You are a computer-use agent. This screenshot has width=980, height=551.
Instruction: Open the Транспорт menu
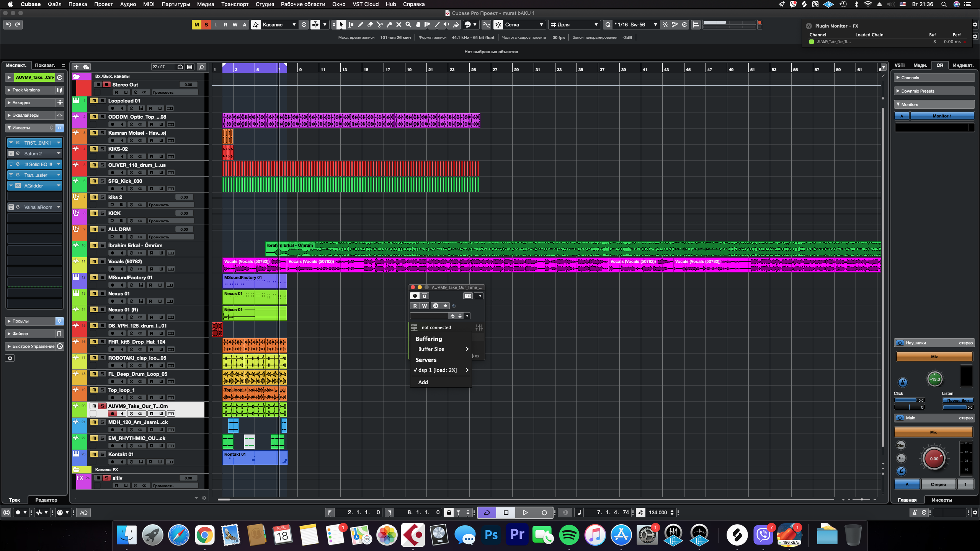click(235, 4)
